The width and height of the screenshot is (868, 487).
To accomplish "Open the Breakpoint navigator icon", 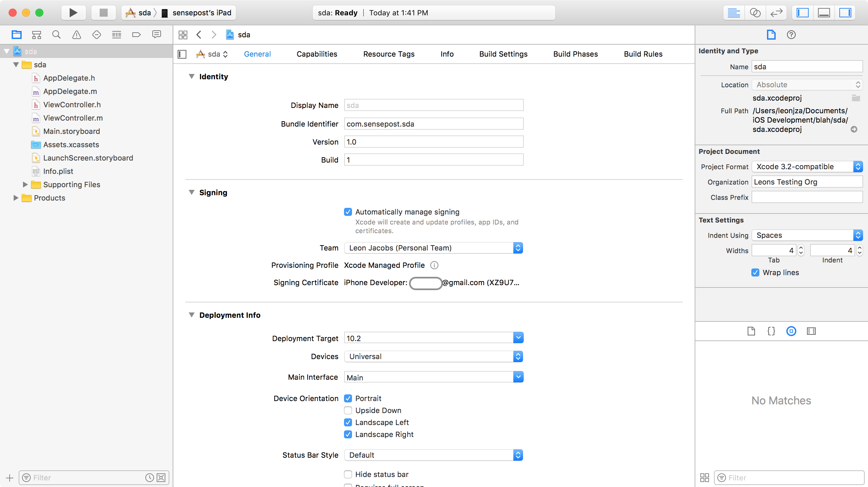I will (136, 34).
